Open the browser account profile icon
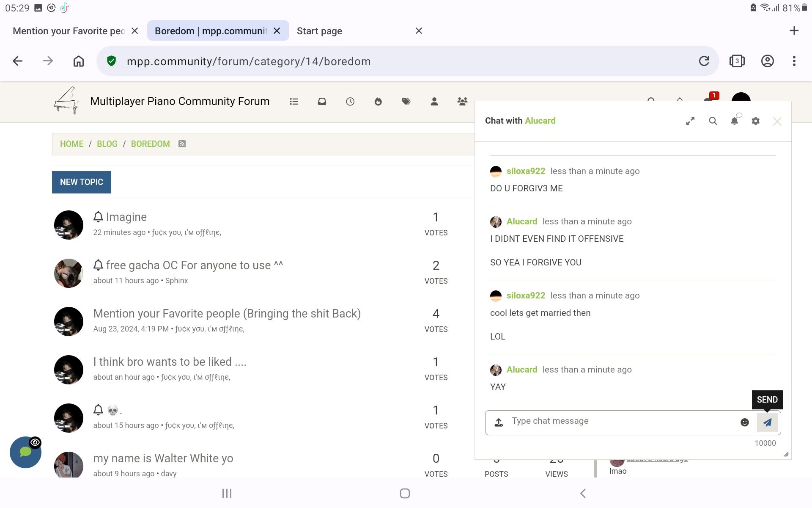812x508 pixels. click(768, 61)
